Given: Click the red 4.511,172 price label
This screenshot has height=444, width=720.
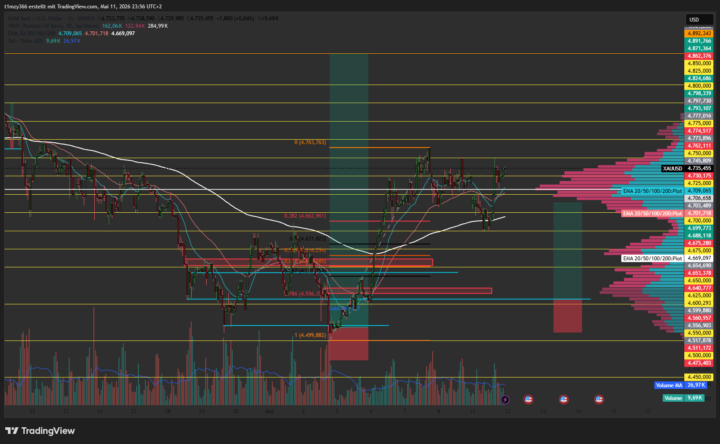Looking at the screenshot, I should [x=699, y=348].
